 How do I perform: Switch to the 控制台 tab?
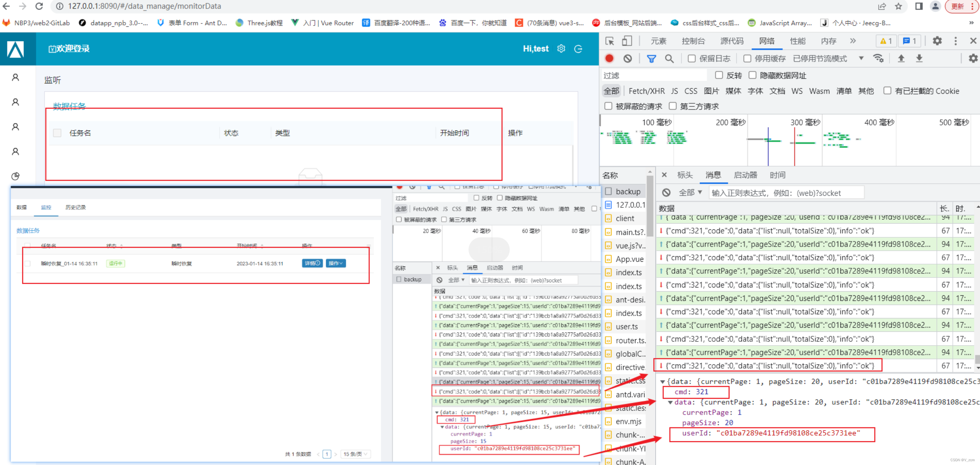(x=693, y=41)
